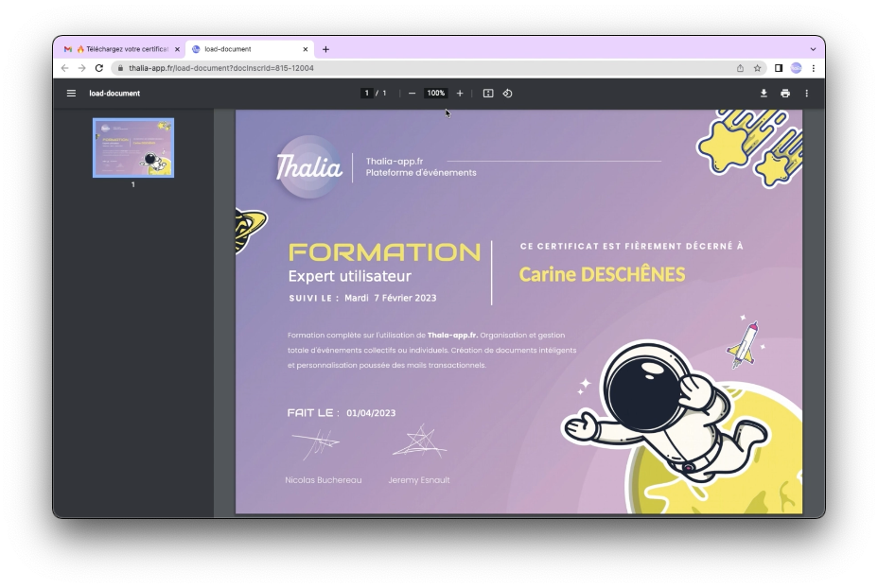Expand the tab search chevron

pyautogui.click(x=813, y=49)
